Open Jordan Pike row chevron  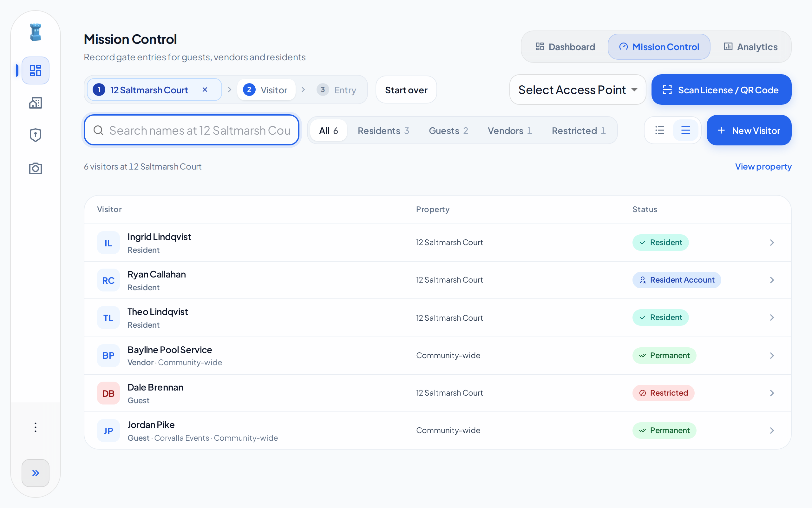pyautogui.click(x=772, y=431)
